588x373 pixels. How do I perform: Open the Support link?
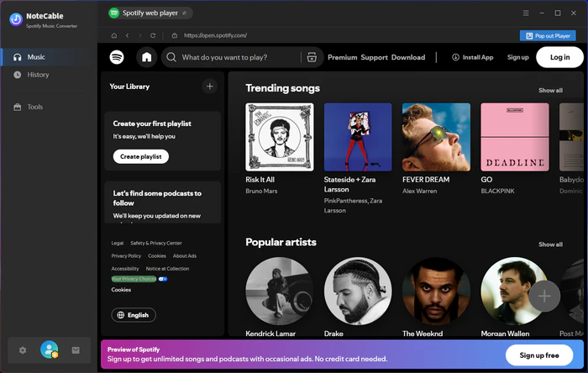coord(375,57)
